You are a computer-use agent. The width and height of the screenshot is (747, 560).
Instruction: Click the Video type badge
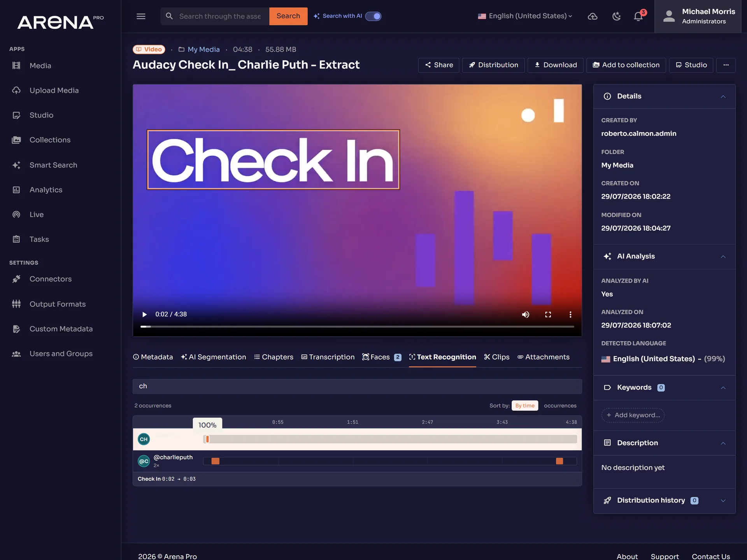point(149,49)
